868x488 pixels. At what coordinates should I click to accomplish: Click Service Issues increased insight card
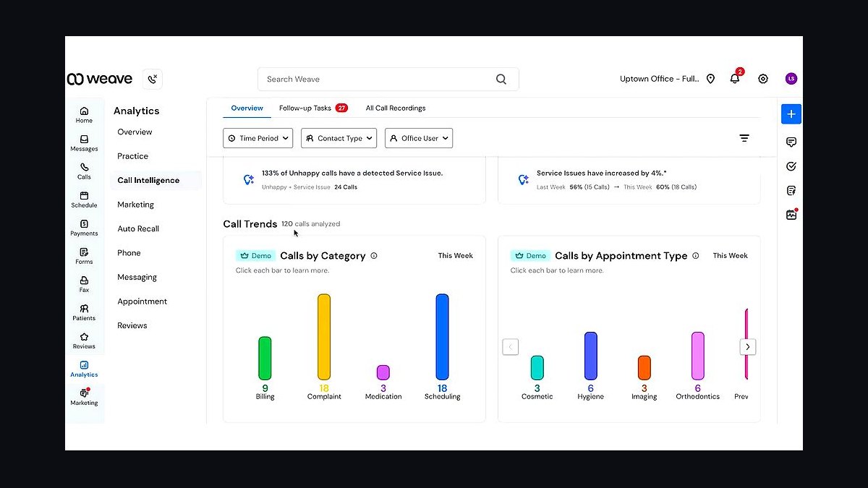(629, 181)
